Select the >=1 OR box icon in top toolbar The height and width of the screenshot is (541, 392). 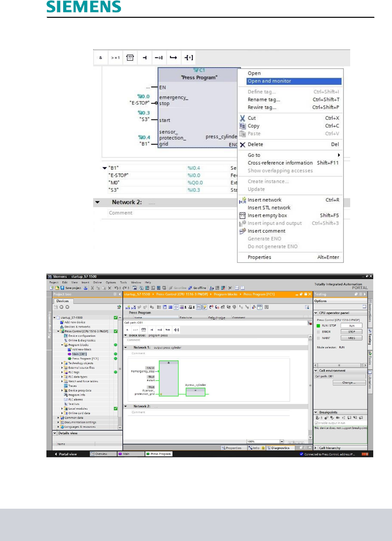(115, 58)
